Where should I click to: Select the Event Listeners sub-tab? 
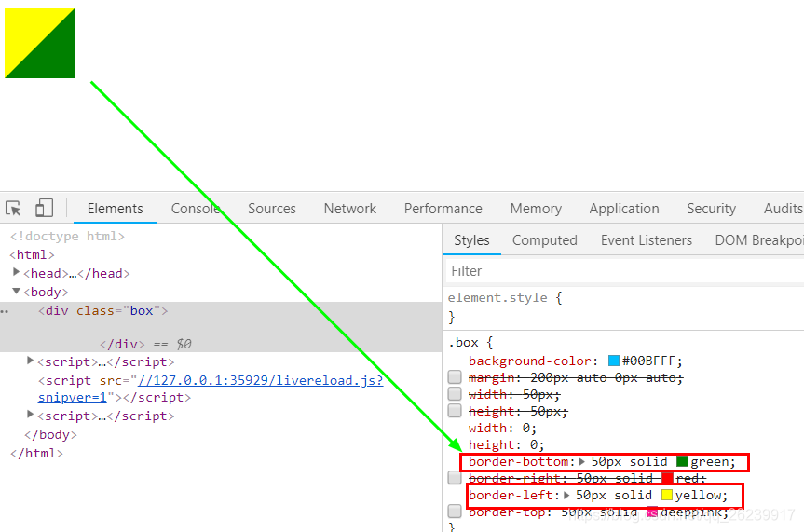pyautogui.click(x=646, y=240)
